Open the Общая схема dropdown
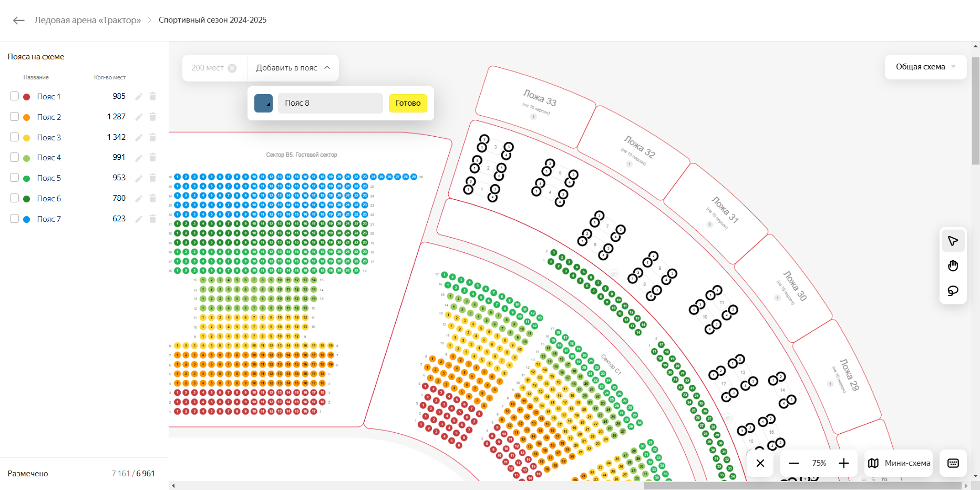The width and height of the screenshot is (980, 490). [x=925, y=67]
